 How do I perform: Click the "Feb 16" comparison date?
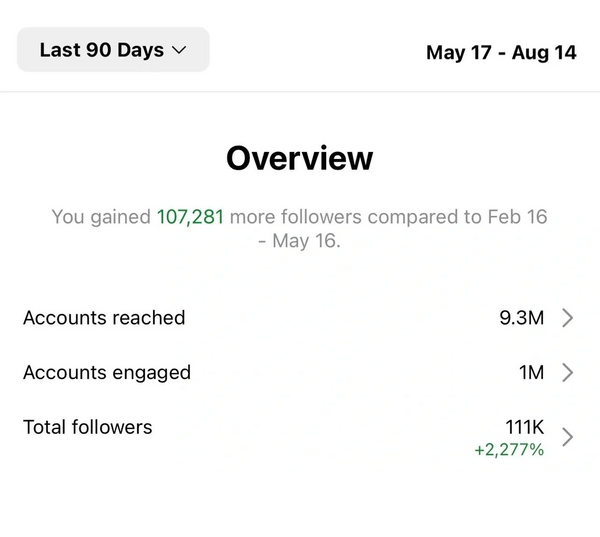[518, 216]
